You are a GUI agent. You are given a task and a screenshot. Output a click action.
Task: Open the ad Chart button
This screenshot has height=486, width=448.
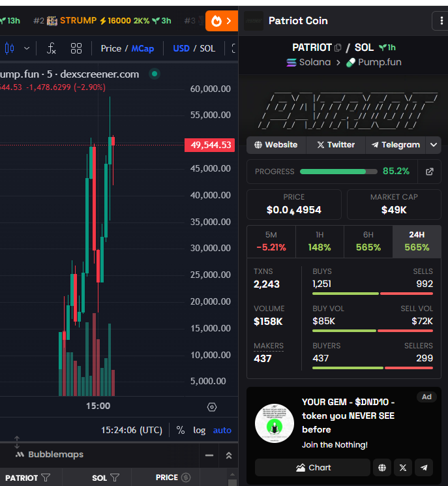312,467
